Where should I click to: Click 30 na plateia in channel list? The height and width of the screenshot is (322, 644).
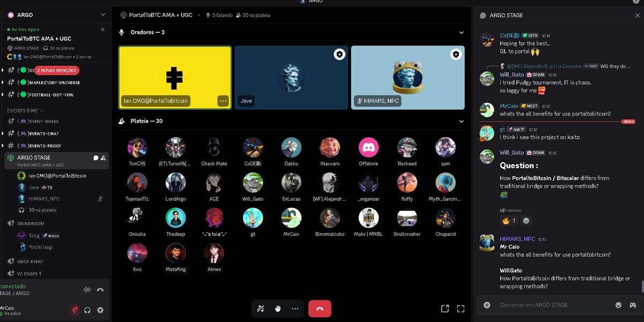pyautogui.click(x=42, y=210)
